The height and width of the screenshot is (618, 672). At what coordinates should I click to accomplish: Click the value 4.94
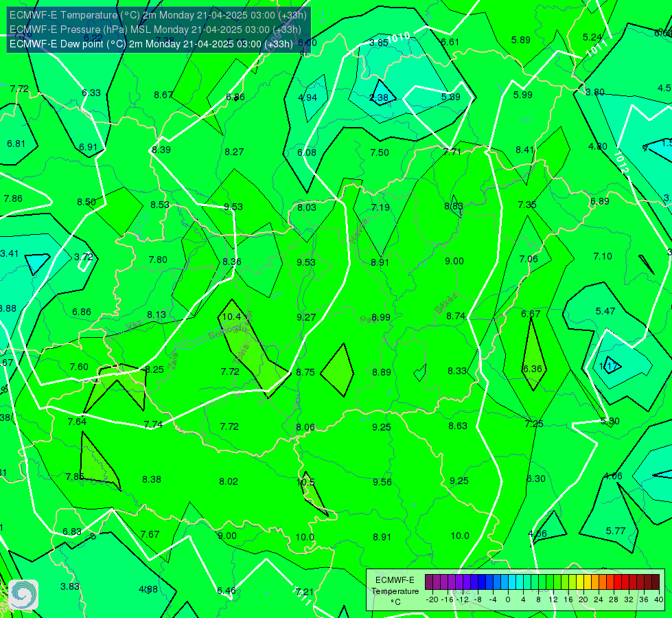click(x=308, y=98)
